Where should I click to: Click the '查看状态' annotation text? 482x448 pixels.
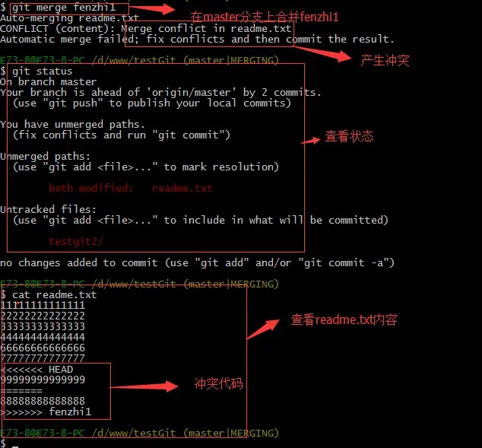[349, 136]
